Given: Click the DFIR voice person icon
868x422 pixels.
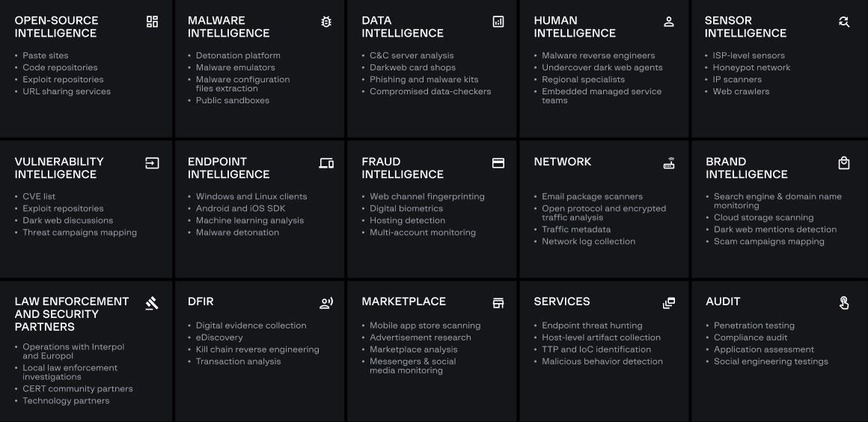Looking at the screenshot, I should (x=326, y=303).
